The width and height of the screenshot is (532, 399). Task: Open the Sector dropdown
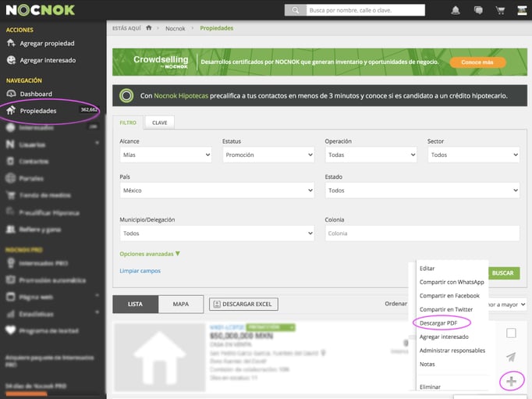click(x=473, y=155)
